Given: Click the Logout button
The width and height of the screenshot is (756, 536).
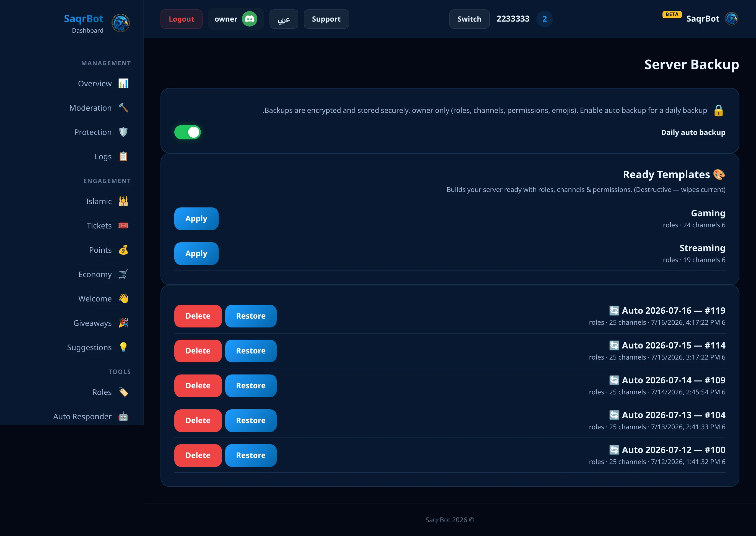Looking at the screenshot, I should click(x=181, y=19).
